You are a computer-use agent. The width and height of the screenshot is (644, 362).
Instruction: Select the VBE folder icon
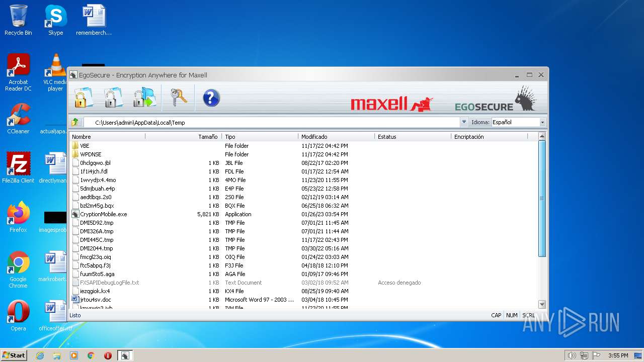click(x=75, y=146)
